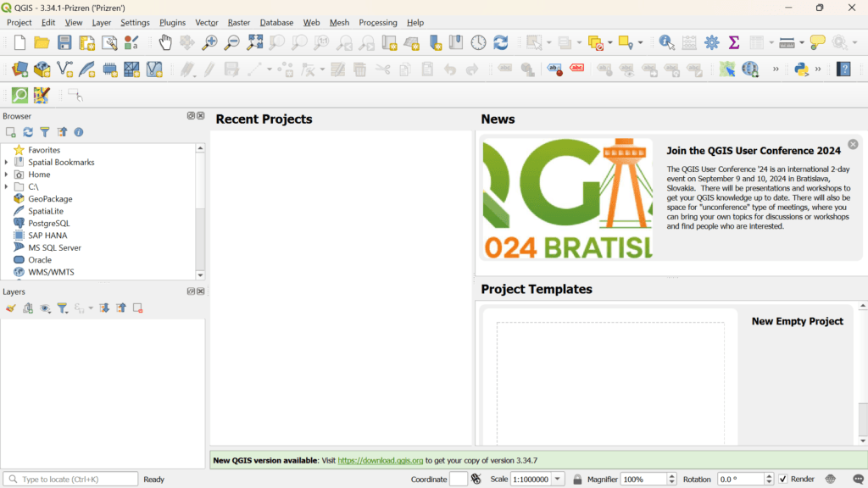Open the Vector menu
868x488 pixels.
207,23
